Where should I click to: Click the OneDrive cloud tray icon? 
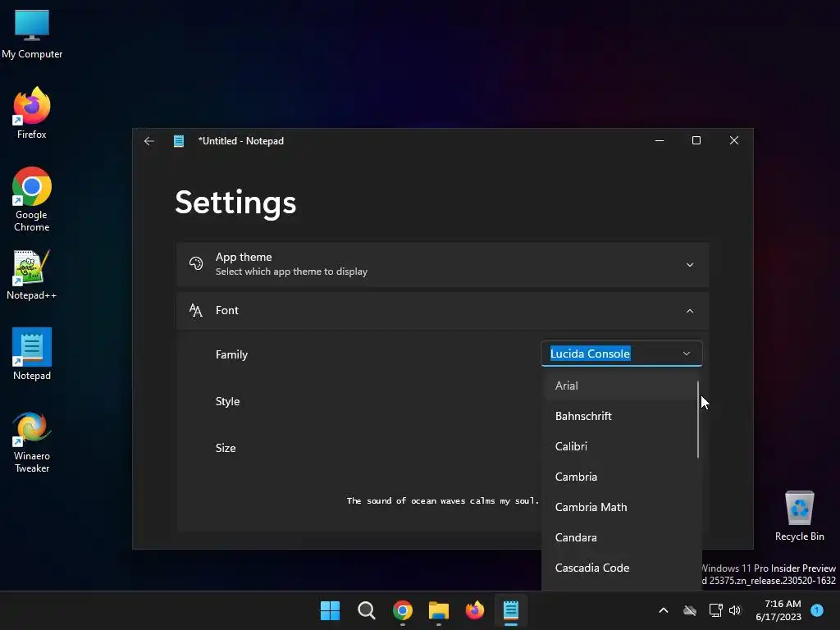click(x=690, y=610)
